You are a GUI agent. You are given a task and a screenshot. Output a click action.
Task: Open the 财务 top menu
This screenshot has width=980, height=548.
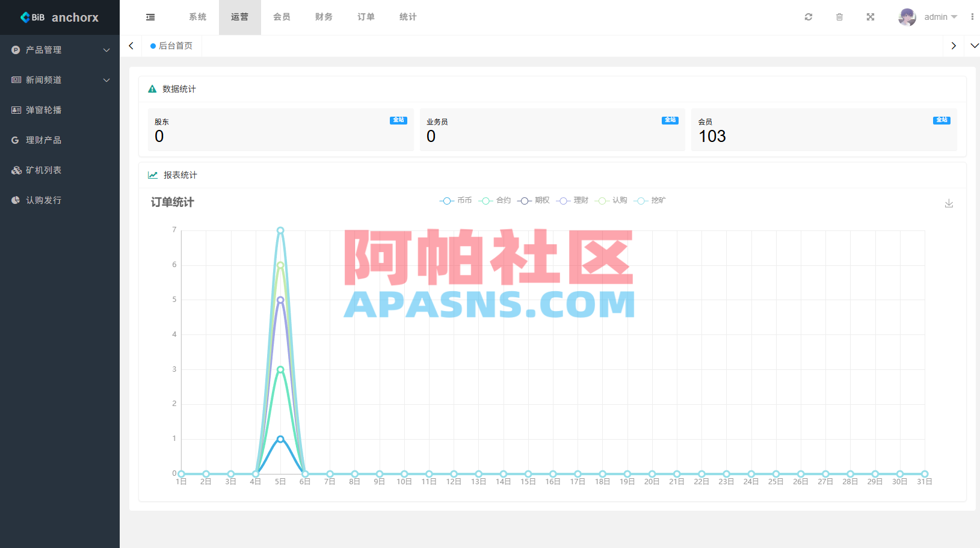(x=324, y=17)
